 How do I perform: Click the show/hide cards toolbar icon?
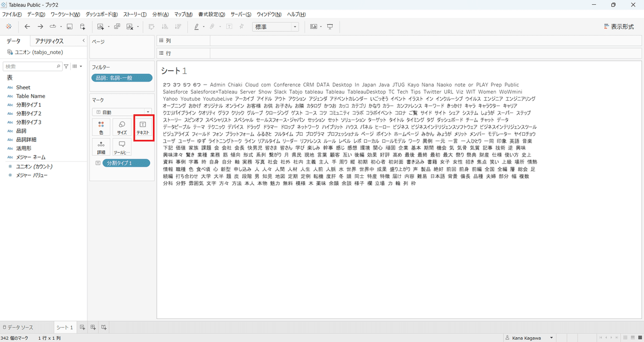[313, 27]
